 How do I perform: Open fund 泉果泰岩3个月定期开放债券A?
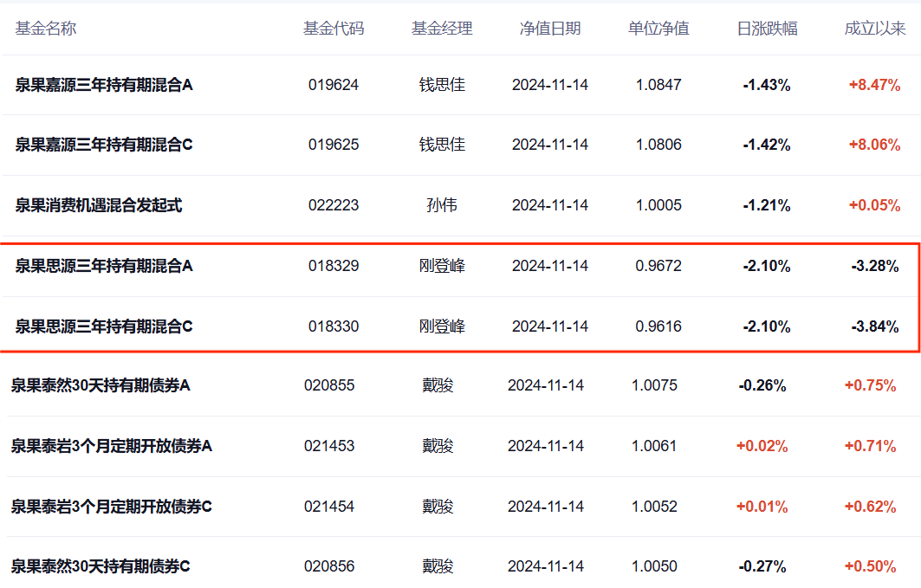coord(112,446)
